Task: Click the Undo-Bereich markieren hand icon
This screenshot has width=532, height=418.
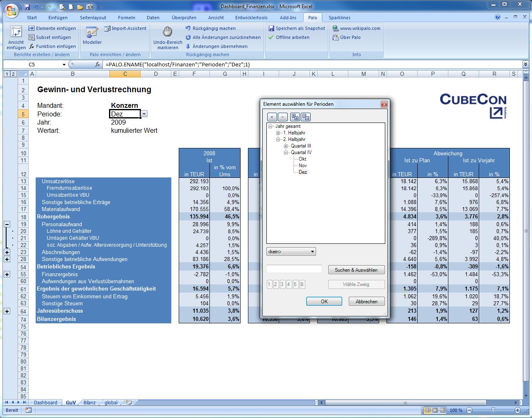Action: tap(167, 32)
